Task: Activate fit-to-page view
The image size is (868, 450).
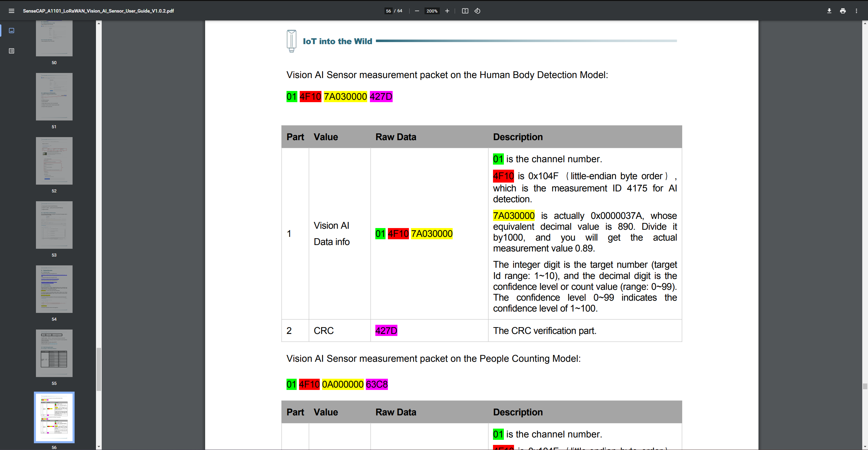Action: (465, 11)
